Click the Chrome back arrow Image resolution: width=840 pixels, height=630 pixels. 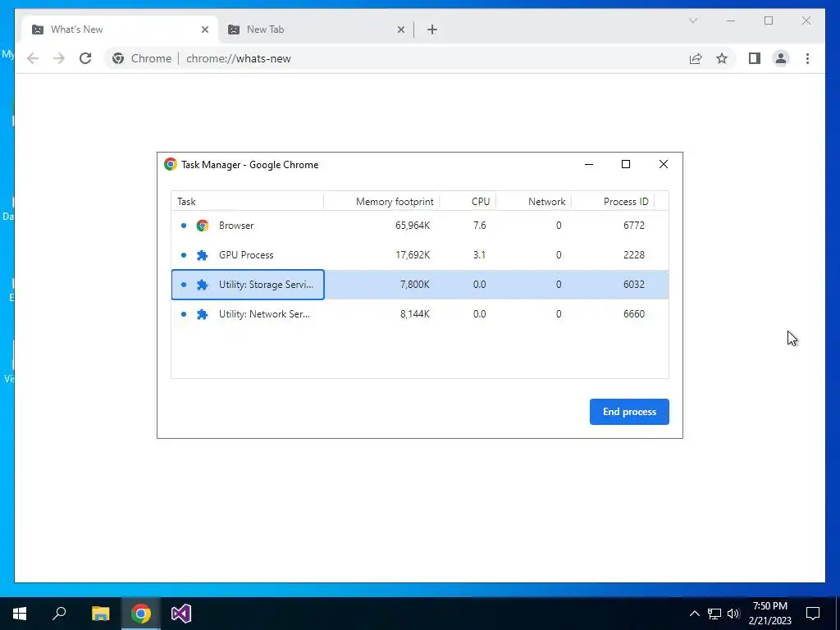coord(33,58)
